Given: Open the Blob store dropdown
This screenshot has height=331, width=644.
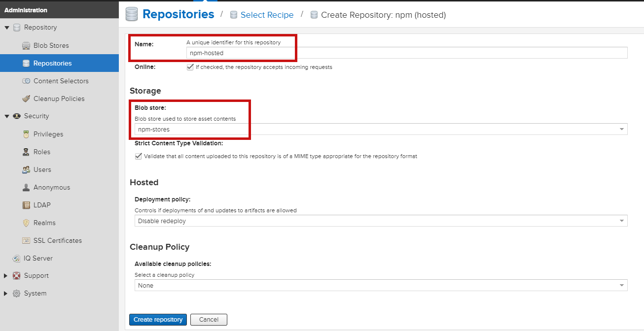Looking at the screenshot, I should (622, 130).
